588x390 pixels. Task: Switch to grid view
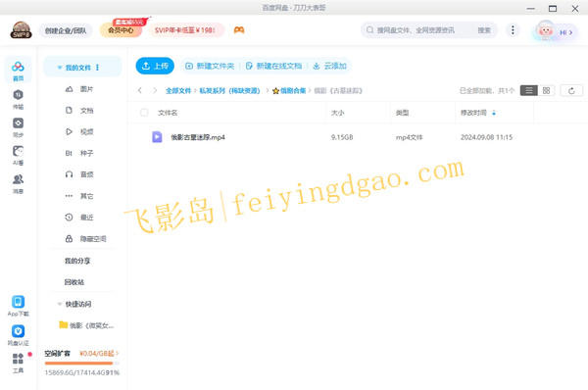pos(546,90)
